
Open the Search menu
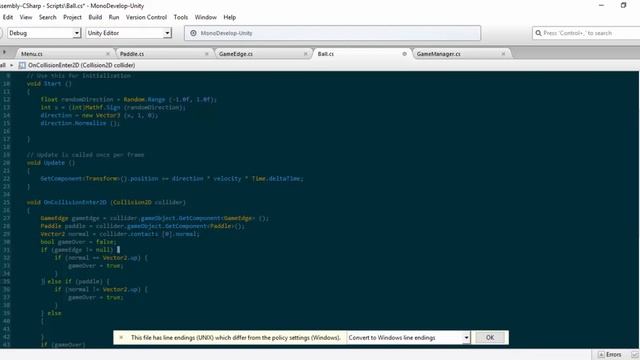click(47, 17)
